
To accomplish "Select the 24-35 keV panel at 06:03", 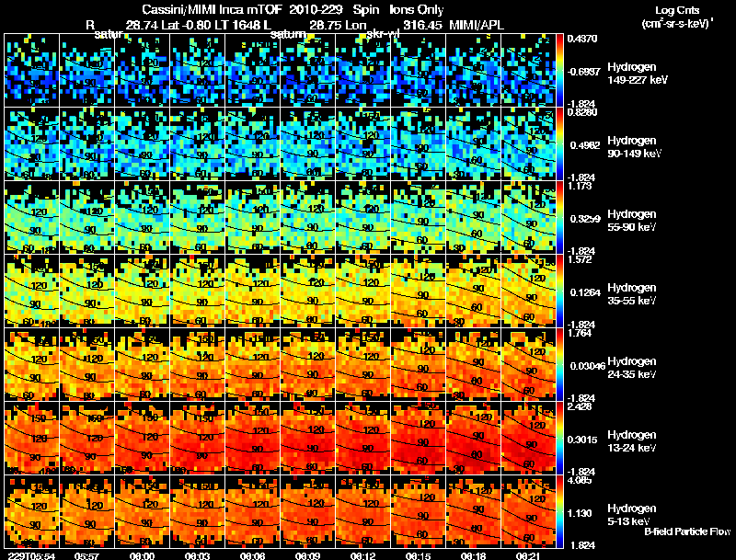I will pyautogui.click(x=197, y=365).
